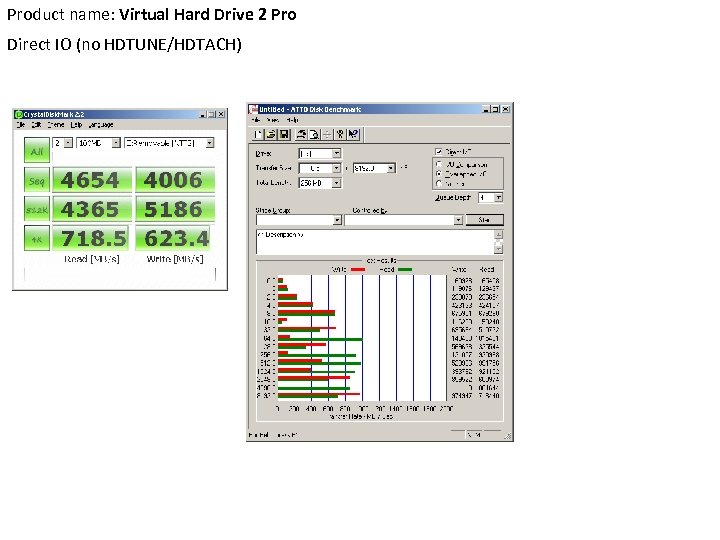Viewport: 720px width, 540px height.
Task: Click the 512K read result 4365
Action: (92, 209)
